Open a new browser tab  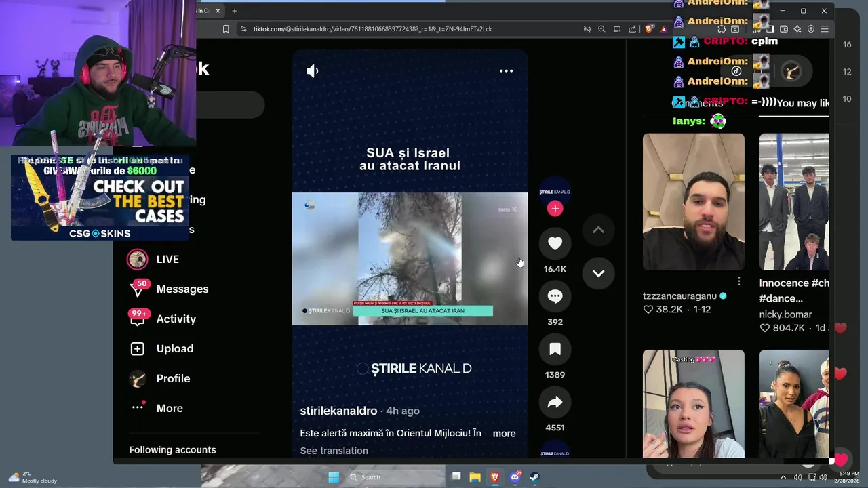pyautogui.click(x=235, y=11)
